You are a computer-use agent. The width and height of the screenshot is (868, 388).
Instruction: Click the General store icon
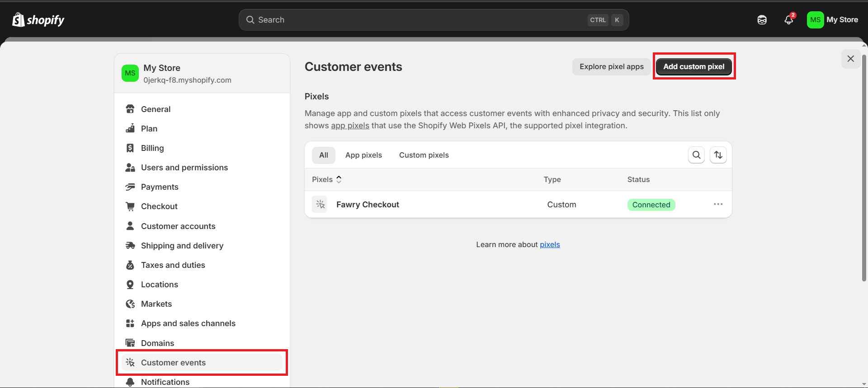(130, 109)
